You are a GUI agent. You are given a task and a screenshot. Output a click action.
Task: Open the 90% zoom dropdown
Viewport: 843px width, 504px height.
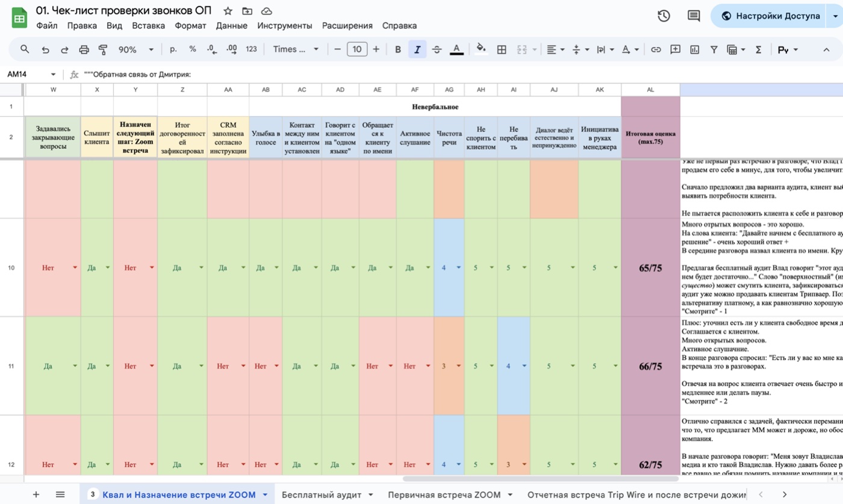coord(136,49)
